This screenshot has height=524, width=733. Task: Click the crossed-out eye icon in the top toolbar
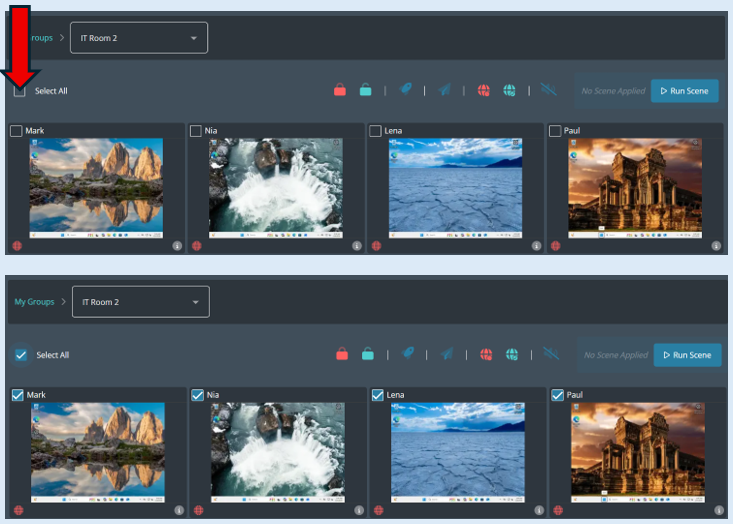point(548,90)
